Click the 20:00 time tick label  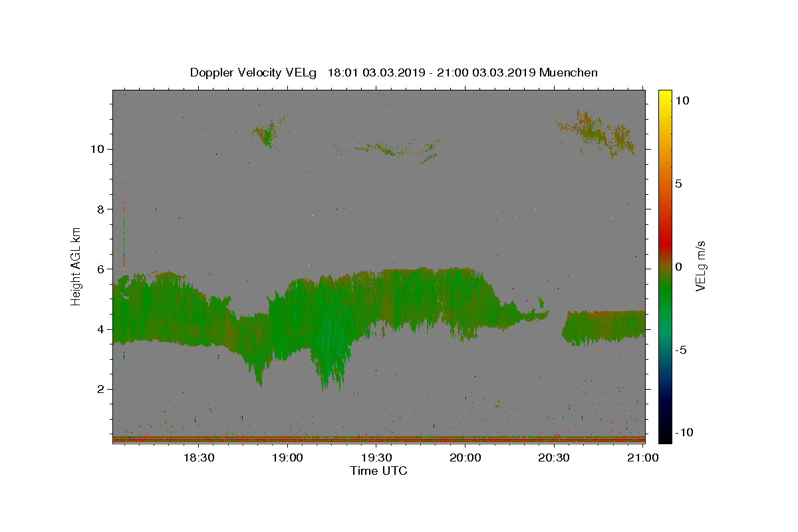[465, 458]
